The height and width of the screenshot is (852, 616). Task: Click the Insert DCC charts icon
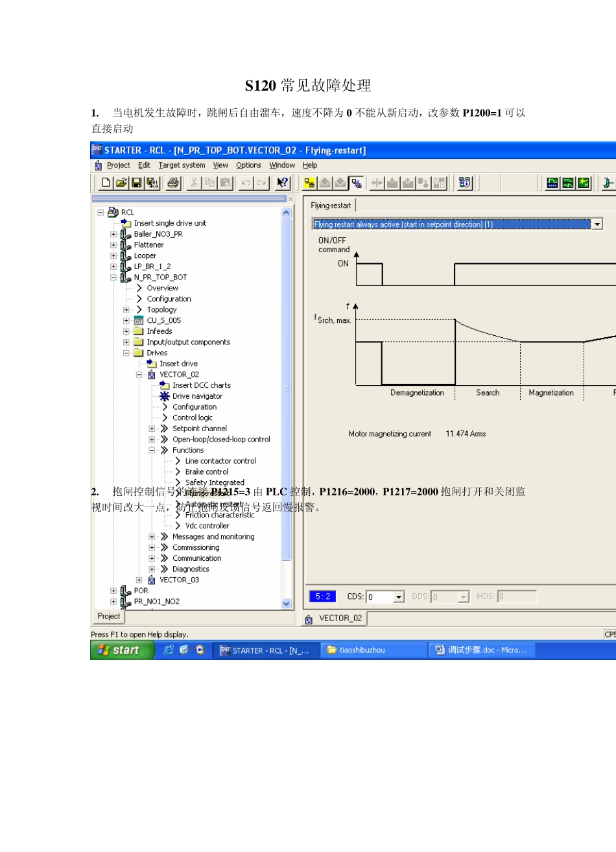pos(165,385)
